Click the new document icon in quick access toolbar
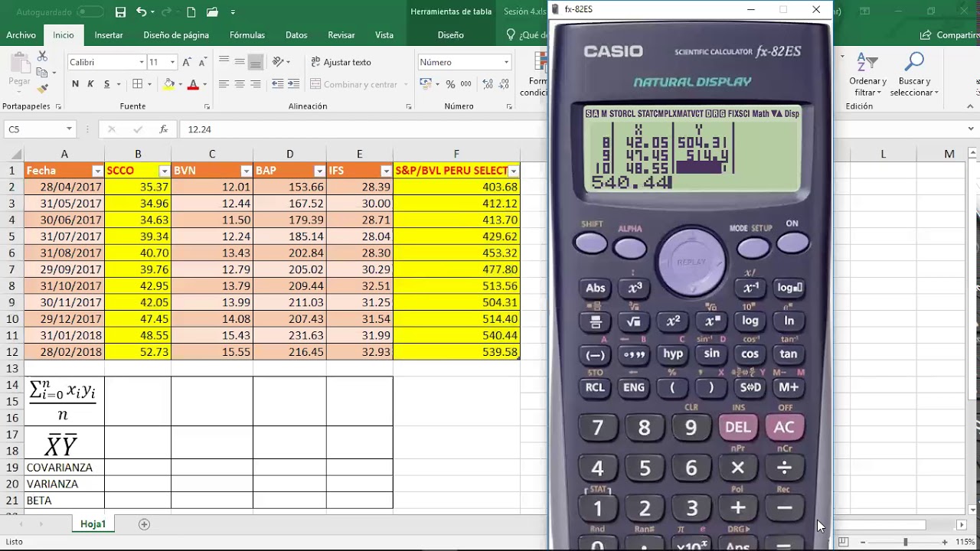The height and width of the screenshot is (551, 980). [191, 12]
